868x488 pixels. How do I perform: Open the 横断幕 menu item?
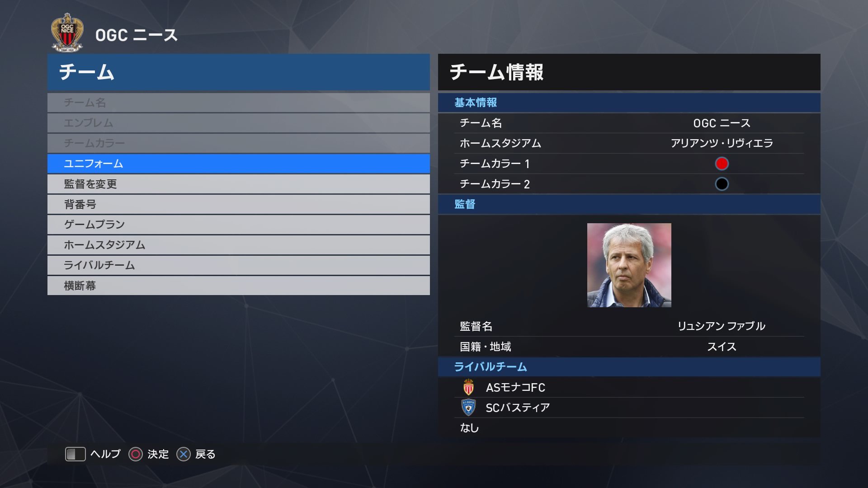click(239, 286)
